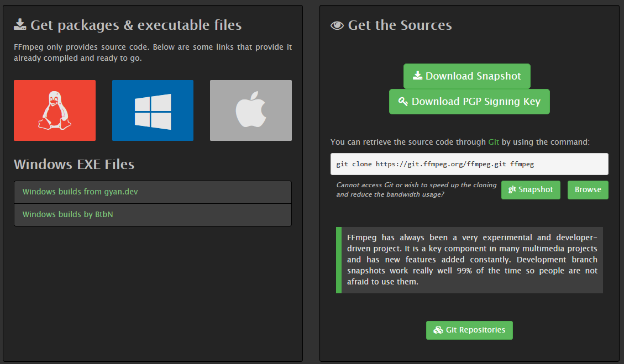This screenshot has width=624, height=364.
Task: Select the gray Apple logo tile
Action: pos(251,110)
